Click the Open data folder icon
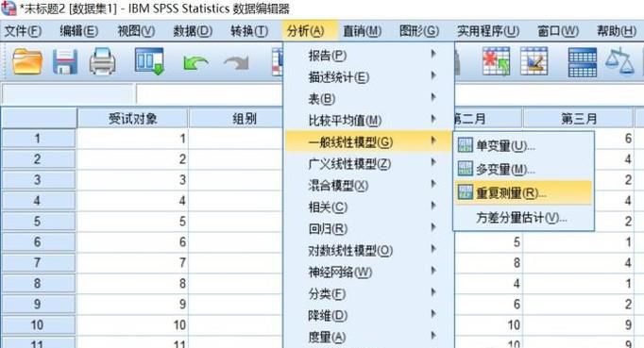The width and height of the screenshot is (644, 348). point(27,61)
